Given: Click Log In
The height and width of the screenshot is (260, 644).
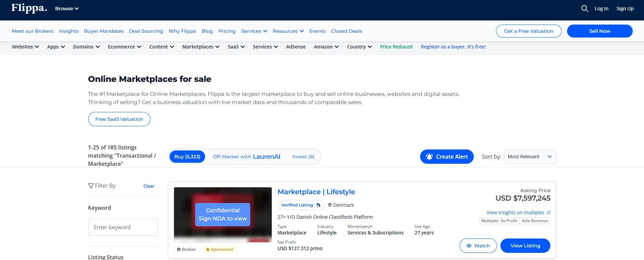Looking at the screenshot, I should click(x=601, y=9).
